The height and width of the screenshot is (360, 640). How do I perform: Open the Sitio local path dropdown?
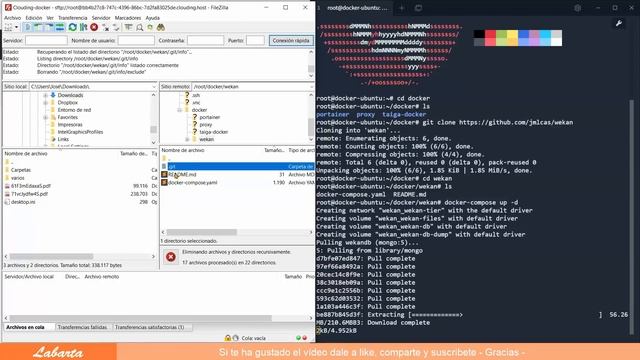(x=154, y=87)
